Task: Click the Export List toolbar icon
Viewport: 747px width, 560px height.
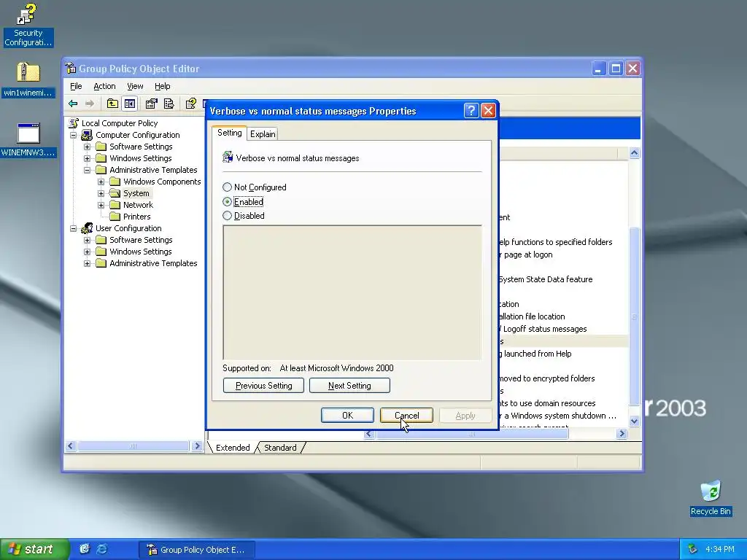Action: coord(169,104)
